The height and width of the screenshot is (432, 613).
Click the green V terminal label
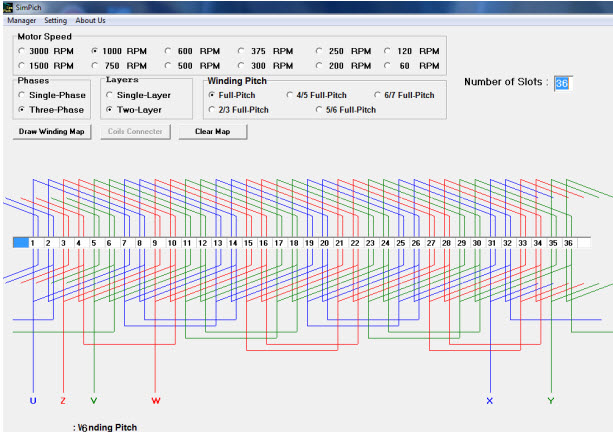pyautogui.click(x=94, y=401)
